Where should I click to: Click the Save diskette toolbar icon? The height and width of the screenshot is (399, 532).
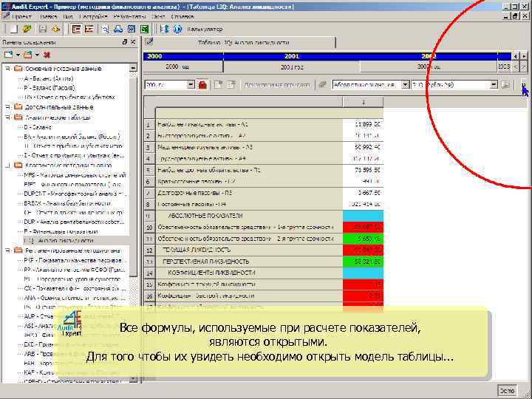click(x=43, y=29)
